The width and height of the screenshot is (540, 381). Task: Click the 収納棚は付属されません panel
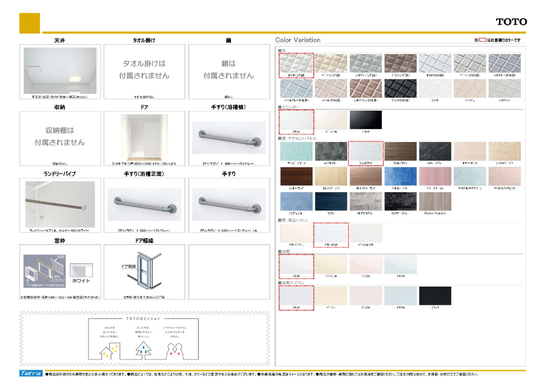click(60, 138)
